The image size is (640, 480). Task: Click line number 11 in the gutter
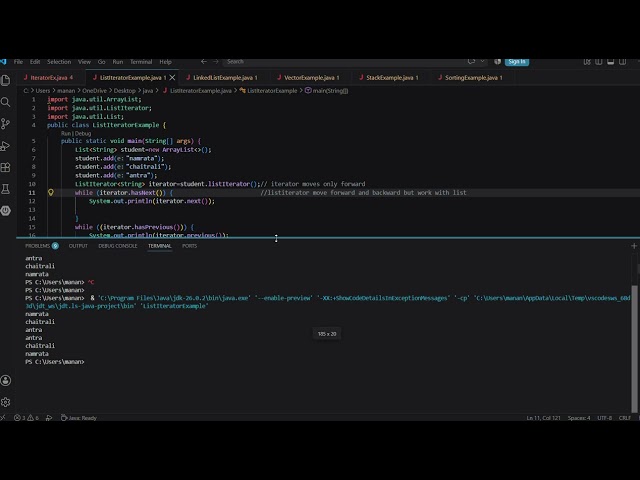click(32, 192)
